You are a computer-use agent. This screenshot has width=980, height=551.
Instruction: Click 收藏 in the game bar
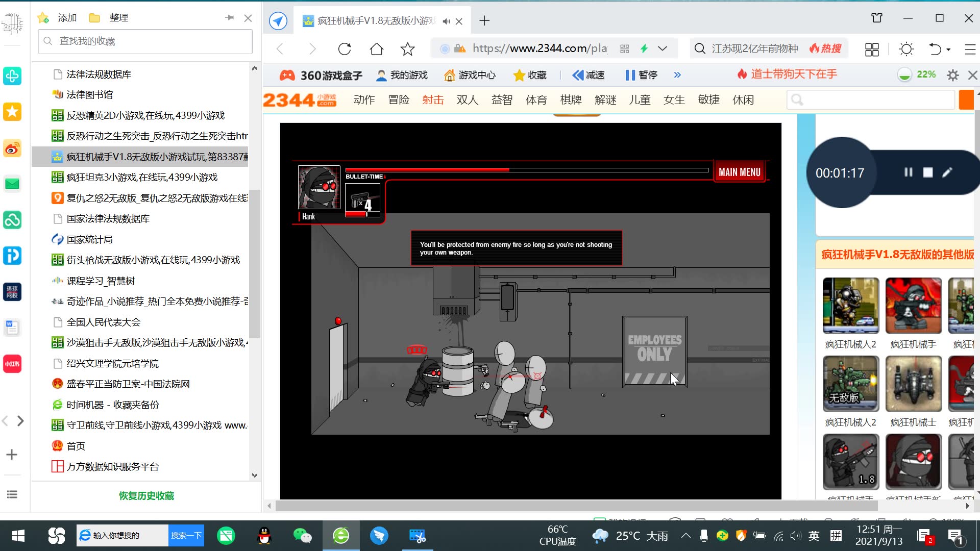(x=530, y=76)
